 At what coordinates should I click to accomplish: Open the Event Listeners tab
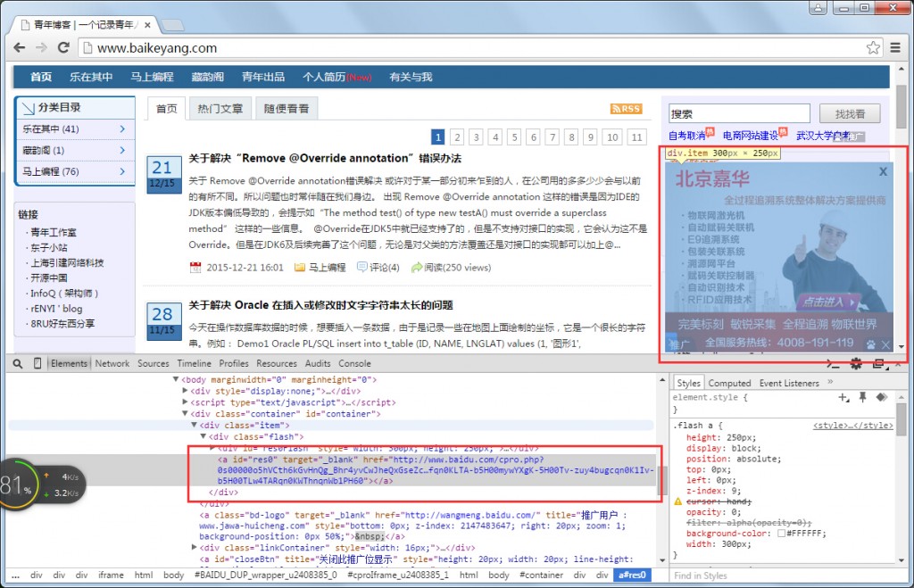789,383
